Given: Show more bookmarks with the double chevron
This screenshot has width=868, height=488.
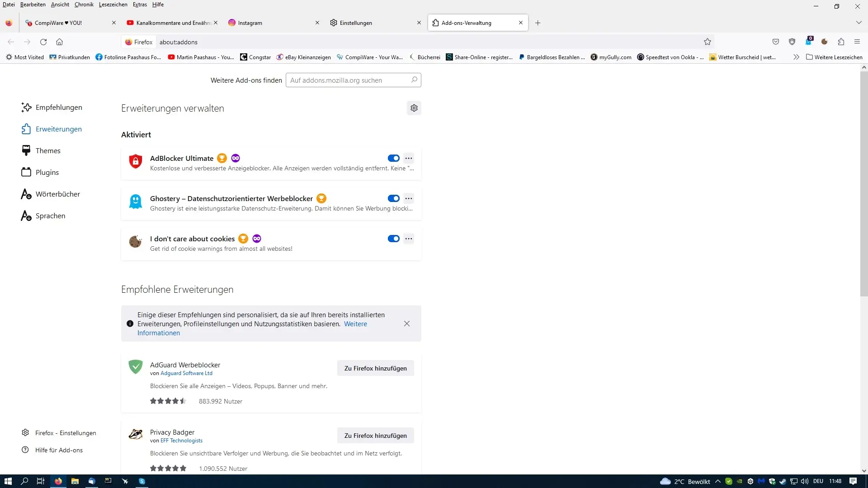Looking at the screenshot, I should click(796, 57).
